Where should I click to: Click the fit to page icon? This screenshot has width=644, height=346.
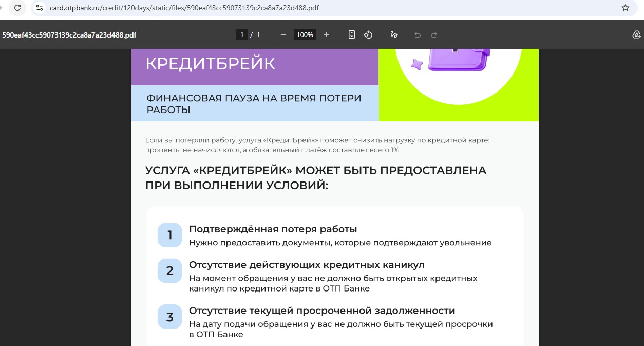pos(352,34)
